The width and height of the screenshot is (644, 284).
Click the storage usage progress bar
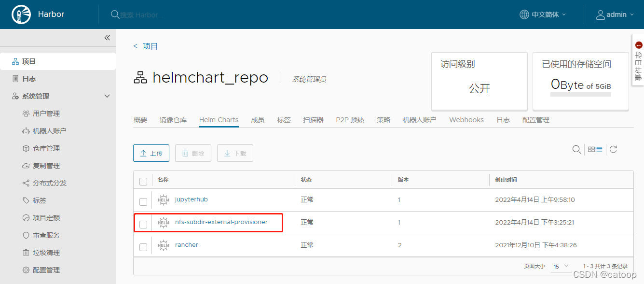(581, 94)
